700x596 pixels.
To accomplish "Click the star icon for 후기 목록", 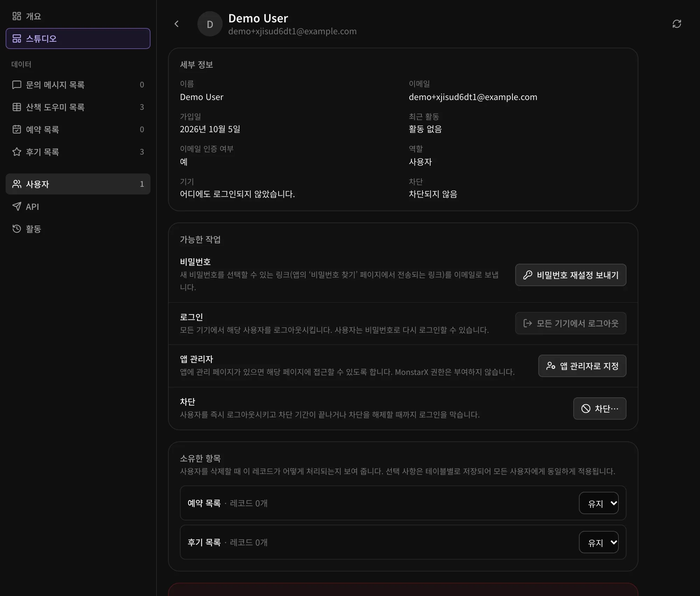I will (17, 152).
